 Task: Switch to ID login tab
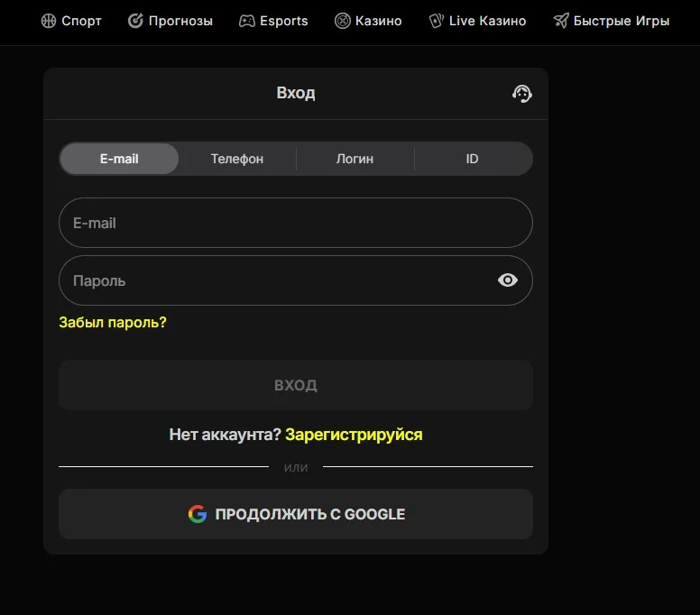coord(473,159)
